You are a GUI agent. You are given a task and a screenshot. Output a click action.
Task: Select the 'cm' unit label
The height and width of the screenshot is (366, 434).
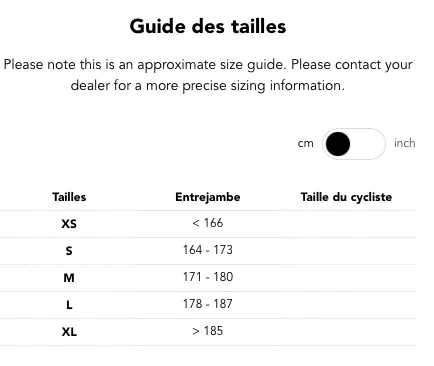pos(306,143)
